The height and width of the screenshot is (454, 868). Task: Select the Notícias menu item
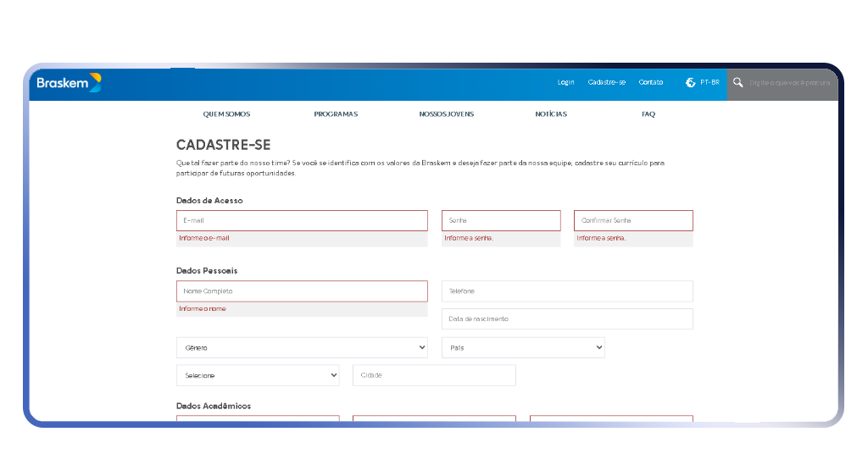[551, 114]
